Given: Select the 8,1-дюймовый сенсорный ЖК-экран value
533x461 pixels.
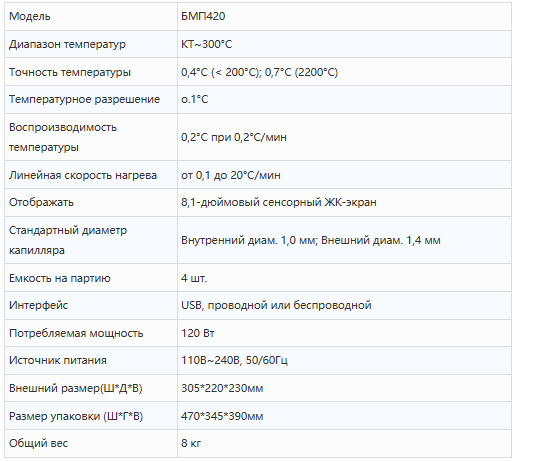Looking at the screenshot, I should pyautogui.click(x=279, y=202).
